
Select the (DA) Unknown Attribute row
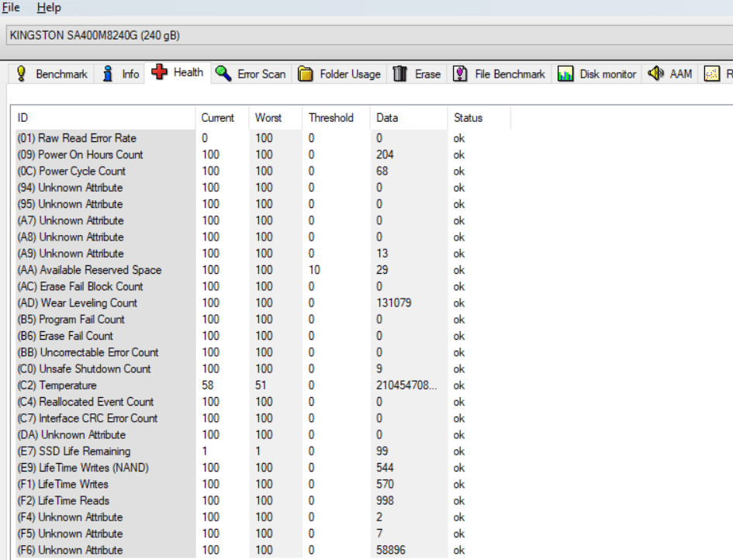[x=262, y=434]
